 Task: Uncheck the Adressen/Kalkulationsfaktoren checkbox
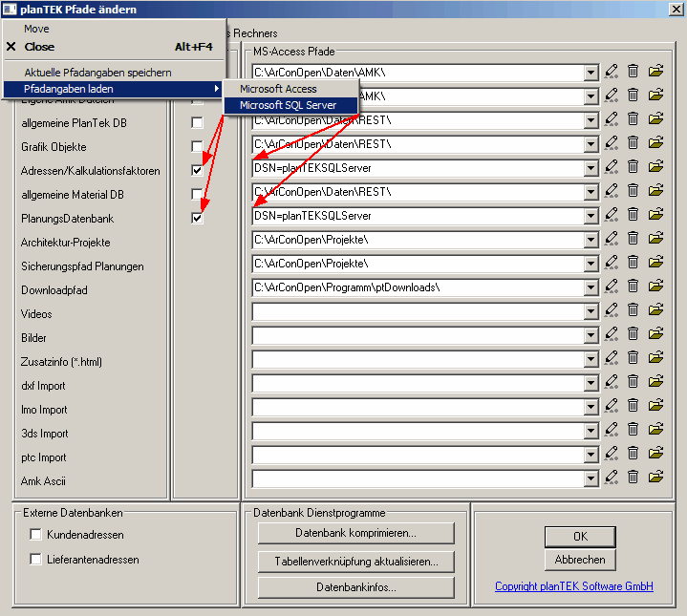click(197, 170)
